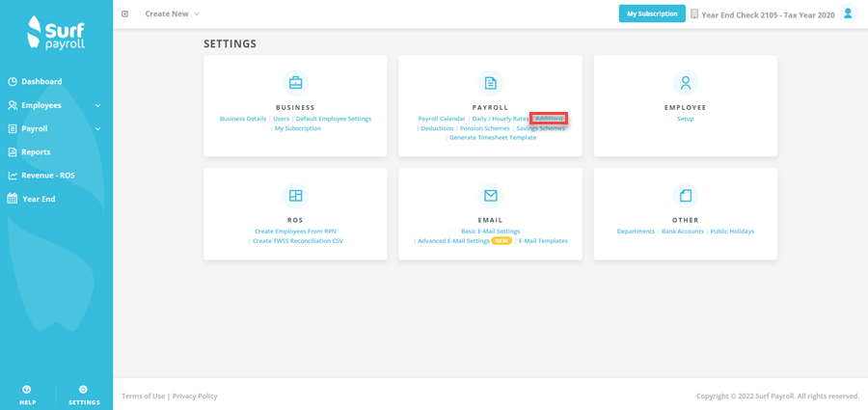Open Default Employee Settings link
Viewport: 868px width, 410px height.
pyautogui.click(x=334, y=119)
